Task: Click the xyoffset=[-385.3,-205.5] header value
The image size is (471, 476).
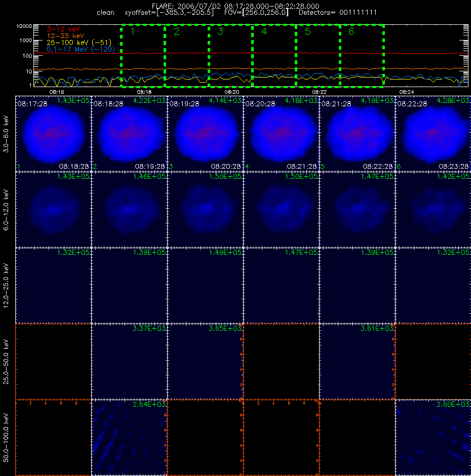Action: click(x=169, y=13)
